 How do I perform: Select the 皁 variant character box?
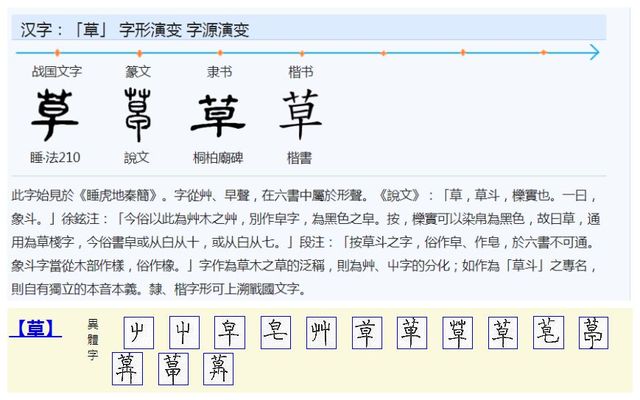[229, 332]
